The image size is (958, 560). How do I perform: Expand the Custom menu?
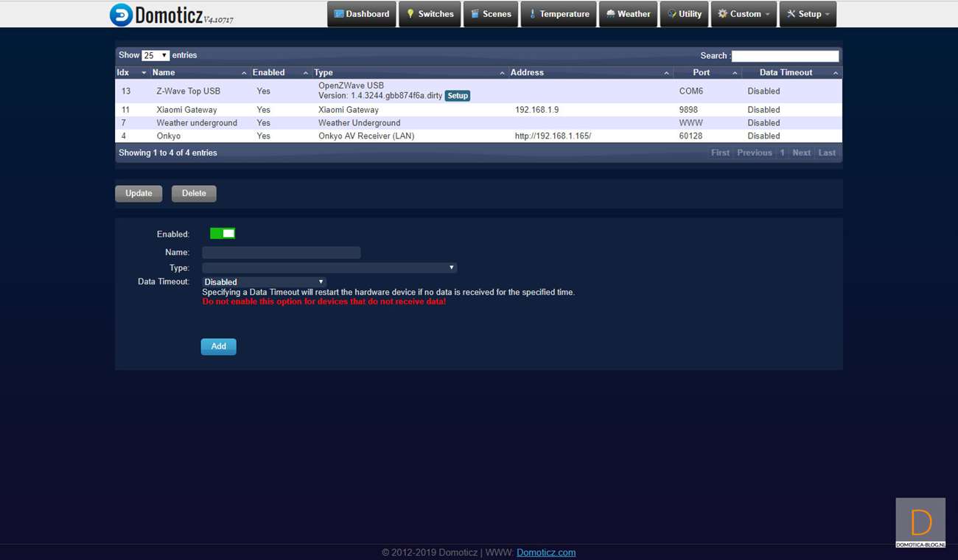744,14
